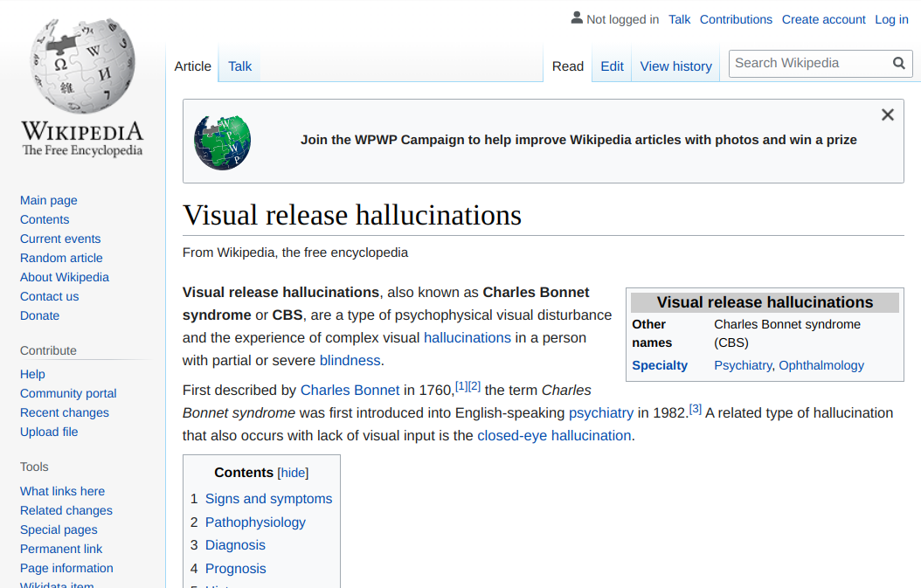Viewport: 921px width, 588px height.
Task: Click the search magnifier icon
Action: [898, 64]
